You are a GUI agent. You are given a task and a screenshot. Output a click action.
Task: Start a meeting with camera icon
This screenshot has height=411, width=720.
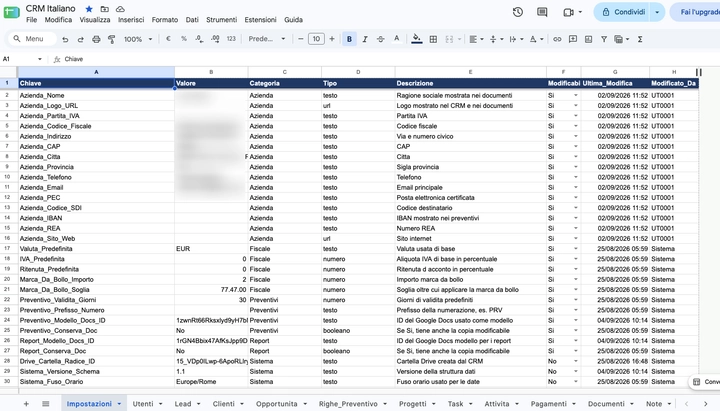(x=568, y=12)
